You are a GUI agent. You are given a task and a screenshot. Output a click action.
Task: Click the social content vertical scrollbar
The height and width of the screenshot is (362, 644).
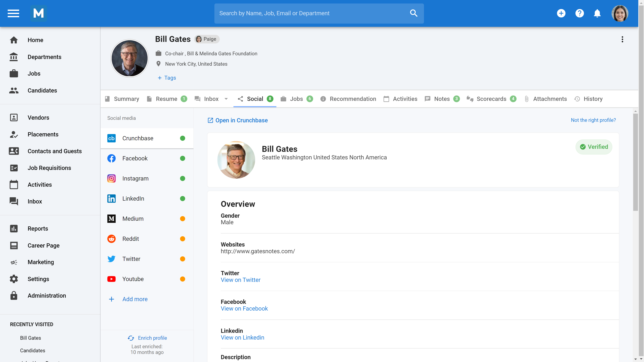point(635,162)
